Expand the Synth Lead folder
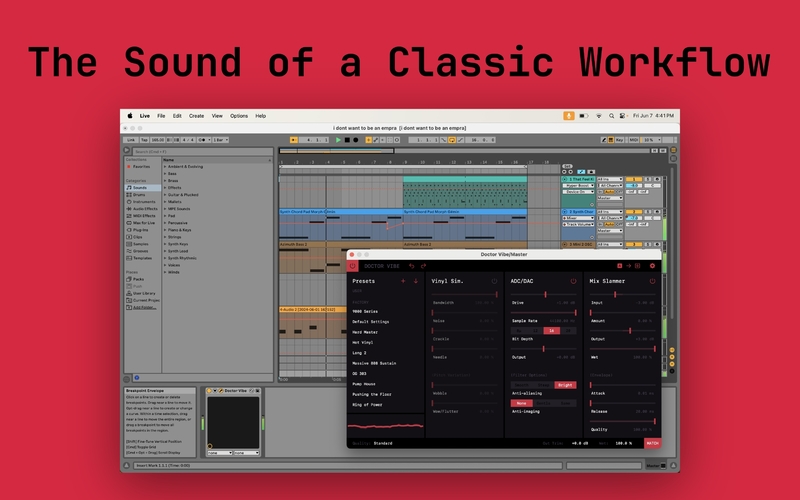The image size is (800, 500). pos(165,251)
